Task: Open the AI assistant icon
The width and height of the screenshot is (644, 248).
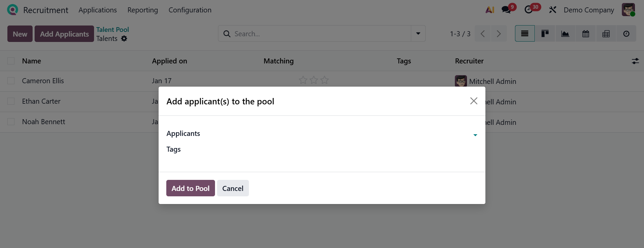Action: coord(490,10)
